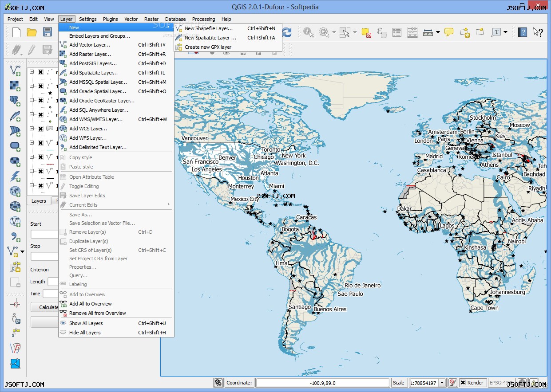Click Add SpatiaLite feather icon in left toolbar
This screenshot has width=551, height=392.
click(15, 116)
